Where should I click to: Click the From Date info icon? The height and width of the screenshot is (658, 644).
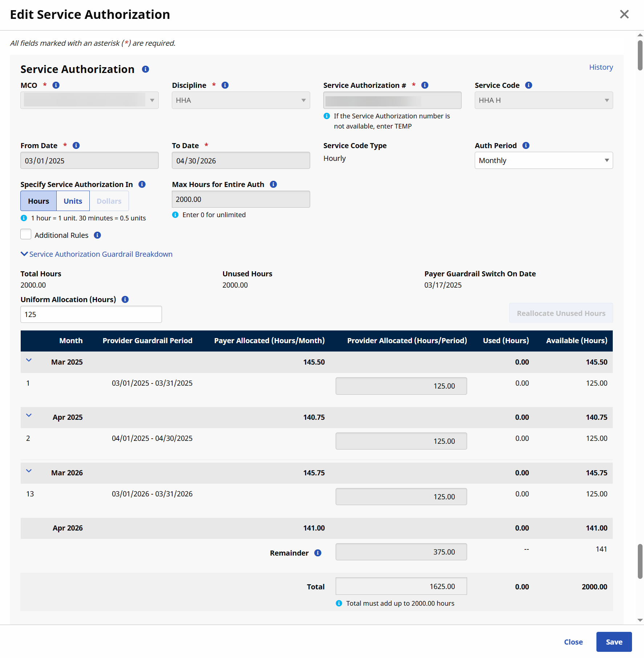[76, 145]
